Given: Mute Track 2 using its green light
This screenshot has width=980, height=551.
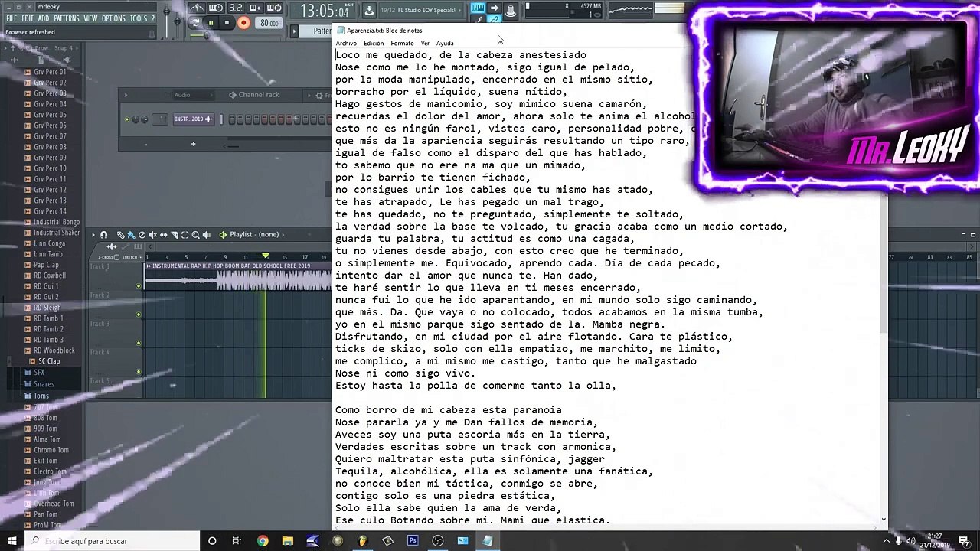Looking at the screenshot, I should (139, 315).
